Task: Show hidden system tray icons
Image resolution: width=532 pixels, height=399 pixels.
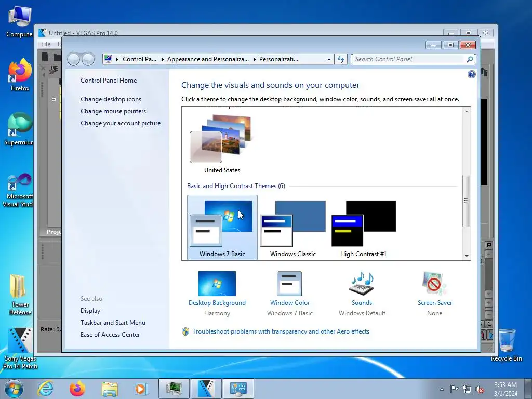Action: [x=442, y=389]
